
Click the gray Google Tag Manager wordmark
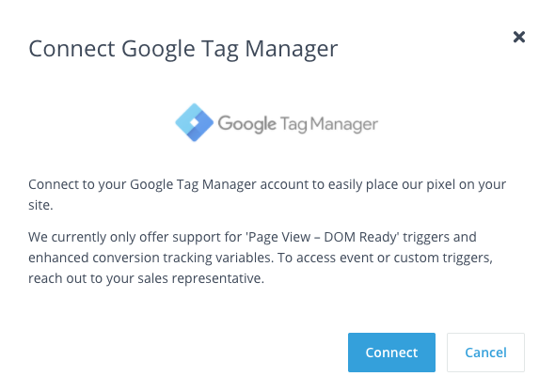click(297, 124)
